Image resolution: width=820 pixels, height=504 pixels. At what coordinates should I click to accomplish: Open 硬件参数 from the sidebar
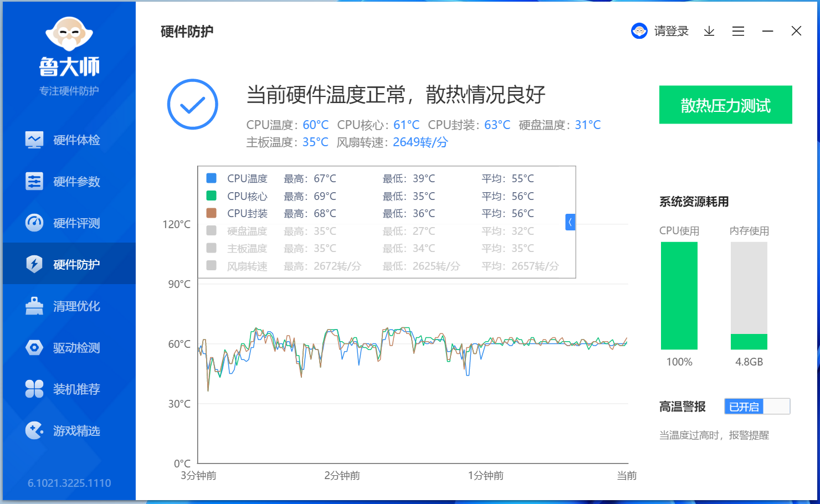point(69,182)
